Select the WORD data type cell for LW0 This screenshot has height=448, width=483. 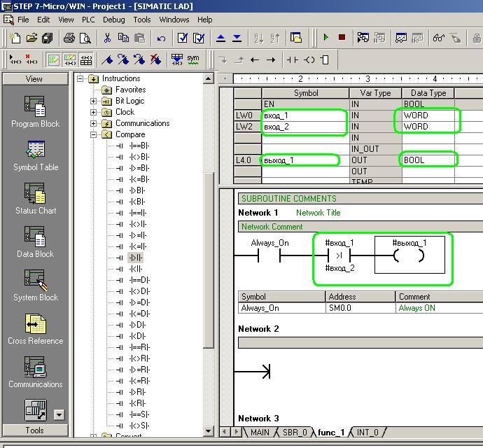(x=428, y=115)
